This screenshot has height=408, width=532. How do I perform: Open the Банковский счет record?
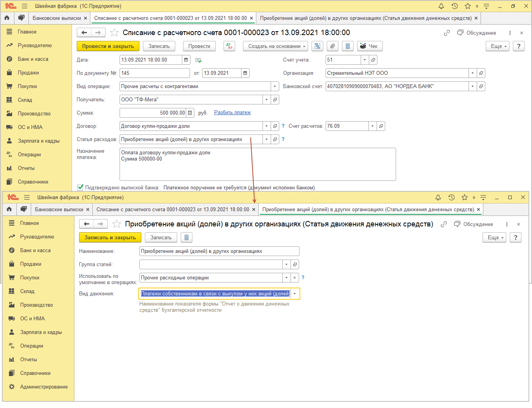pyautogui.click(x=481, y=87)
